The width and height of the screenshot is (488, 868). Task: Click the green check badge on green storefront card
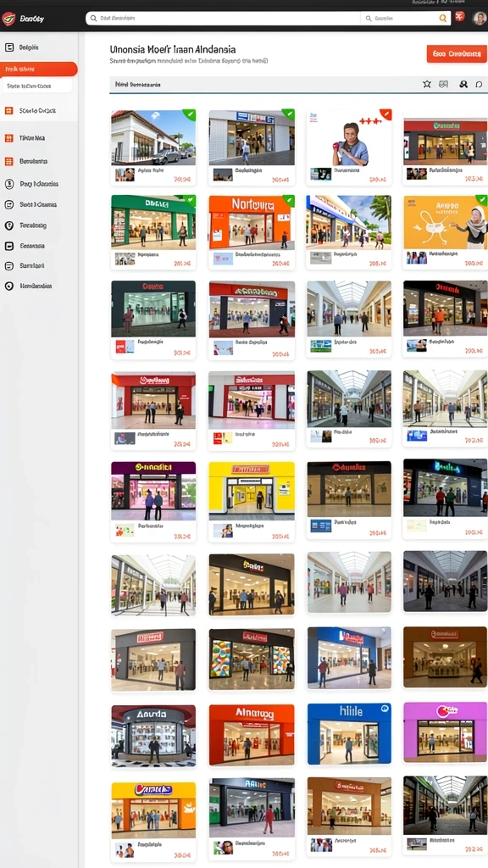coord(190,200)
